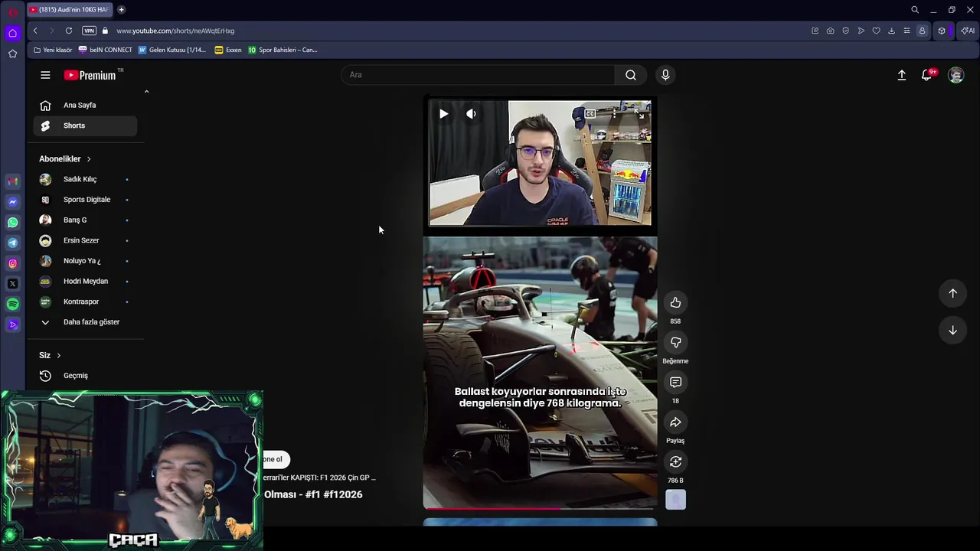The height and width of the screenshot is (551, 980).
Task: Open browser downloads icon
Action: tap(891, 31)
